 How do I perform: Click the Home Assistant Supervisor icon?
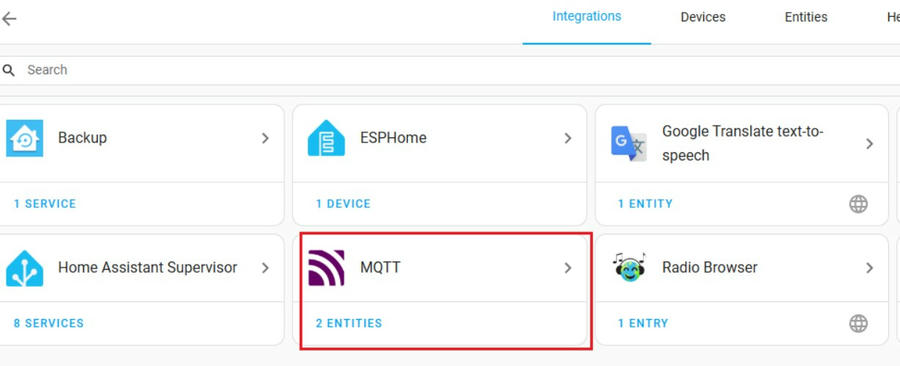tap(25, 268)
